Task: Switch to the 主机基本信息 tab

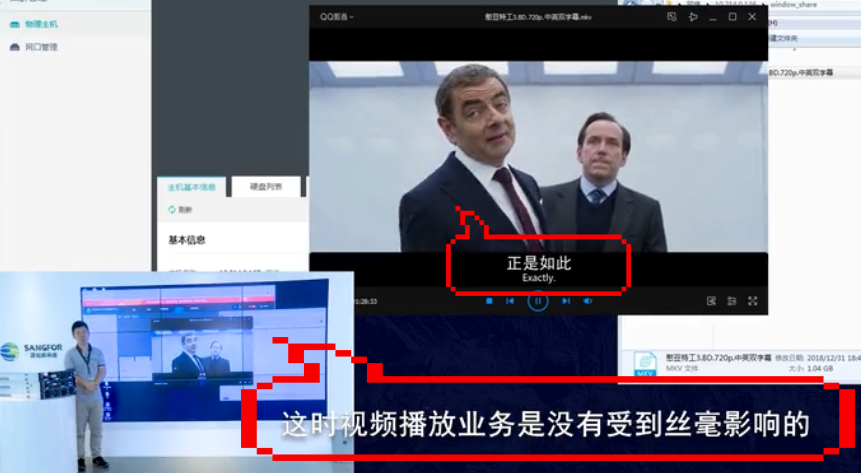Action: tap(192, 187)
